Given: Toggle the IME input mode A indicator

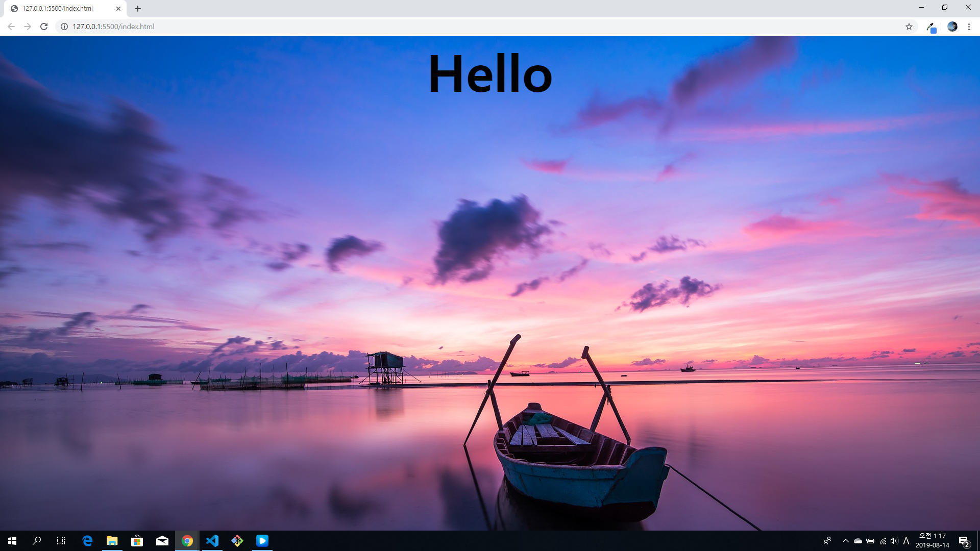Looking at the screenshot, I should [x=906, y=541].
